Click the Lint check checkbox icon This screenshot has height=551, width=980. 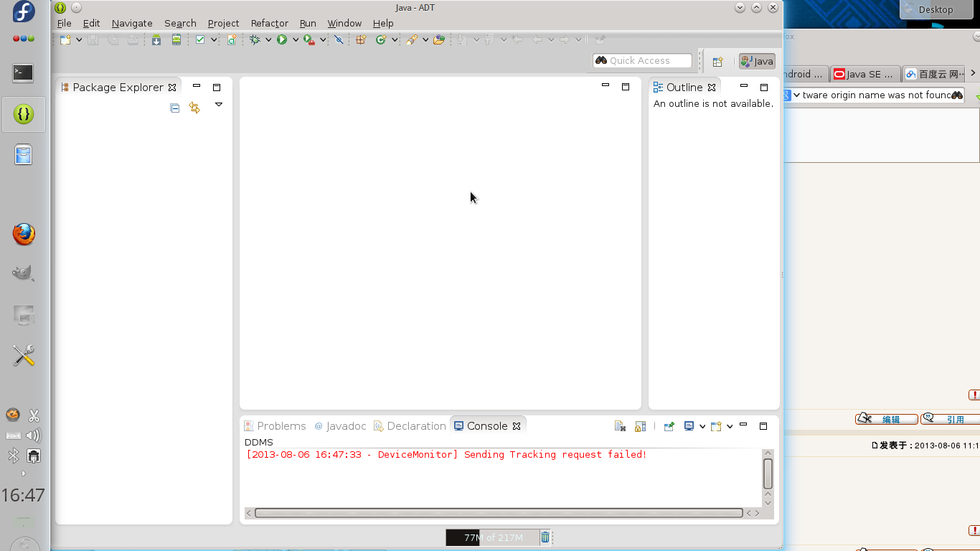[x=200, y=40]
